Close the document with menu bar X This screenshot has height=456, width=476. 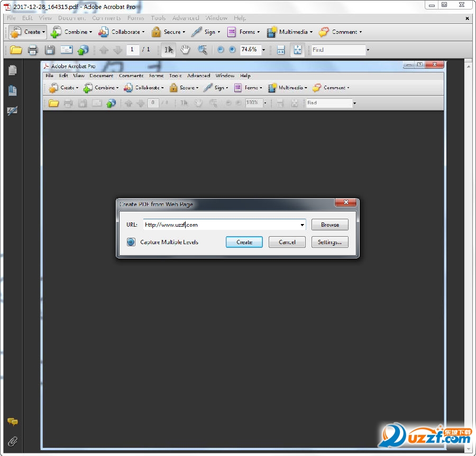click(467, 18)
